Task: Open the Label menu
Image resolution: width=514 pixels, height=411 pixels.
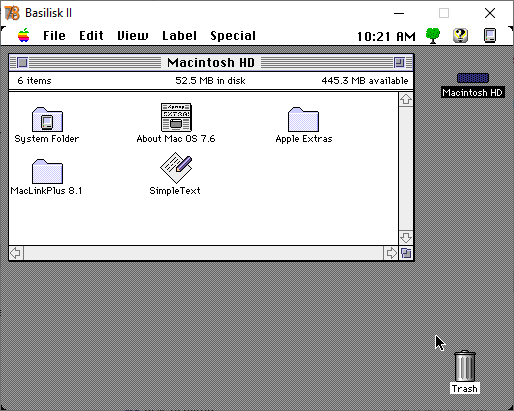Action: [x=179, y=36]
